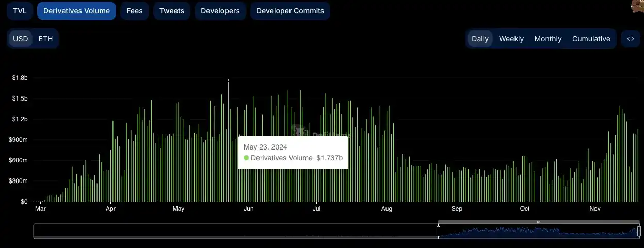Open the TVL tab
This screenshot has width=644, height=248.
point(20,11)
